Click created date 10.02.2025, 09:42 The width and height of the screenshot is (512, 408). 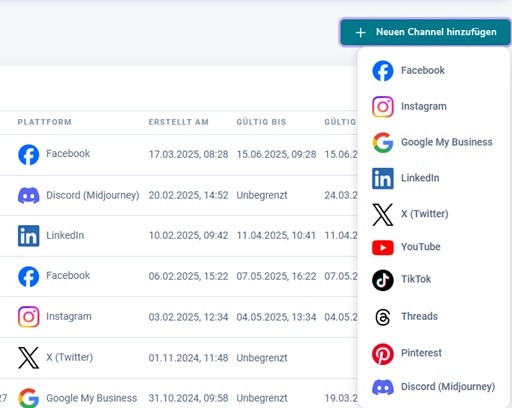pyautogui.click(x=188, y=235)
